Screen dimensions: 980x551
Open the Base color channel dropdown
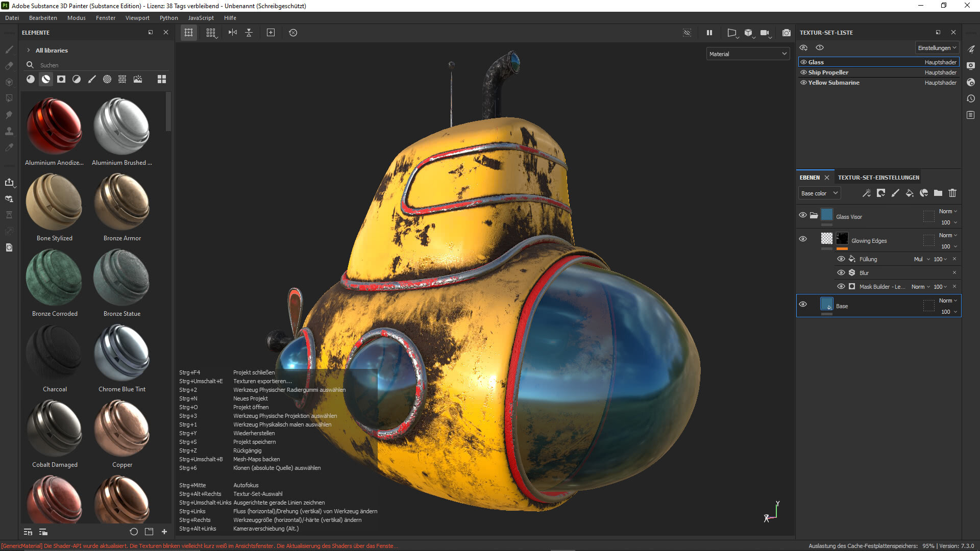(x=819, y=193)
